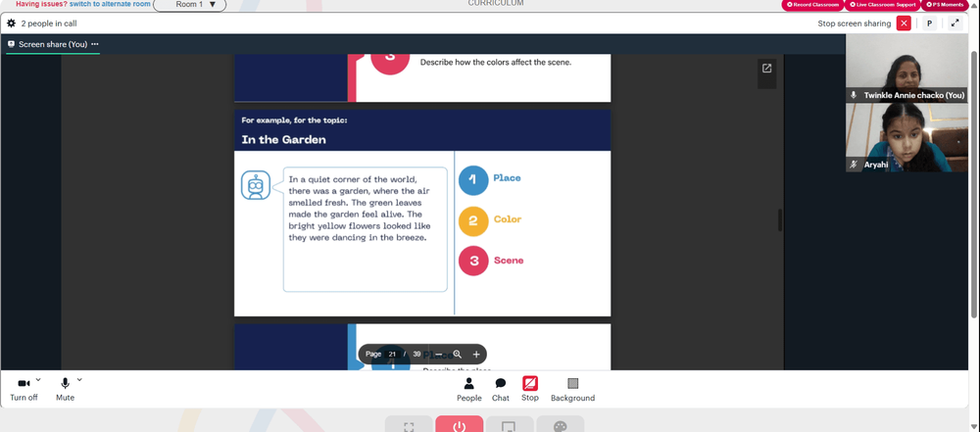Open the shared document in a new window
Viewport: 980px width, 432px height.
click(767, 69)
